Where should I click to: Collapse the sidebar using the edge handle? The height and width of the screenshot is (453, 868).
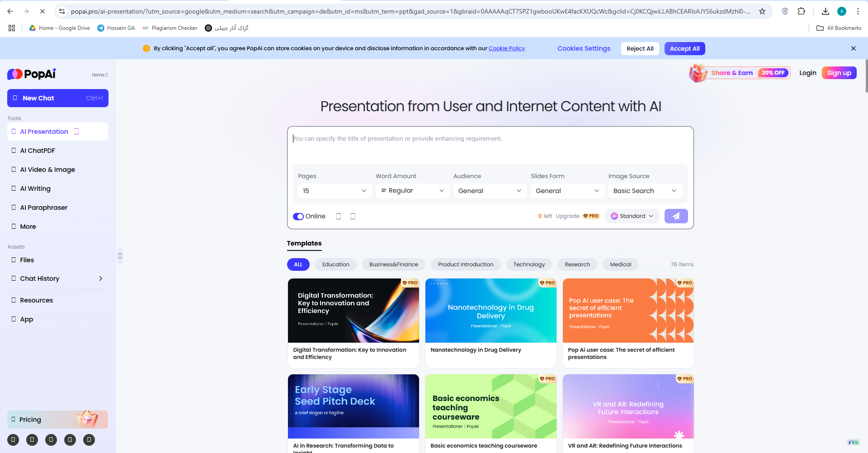[x=120, y=256]
